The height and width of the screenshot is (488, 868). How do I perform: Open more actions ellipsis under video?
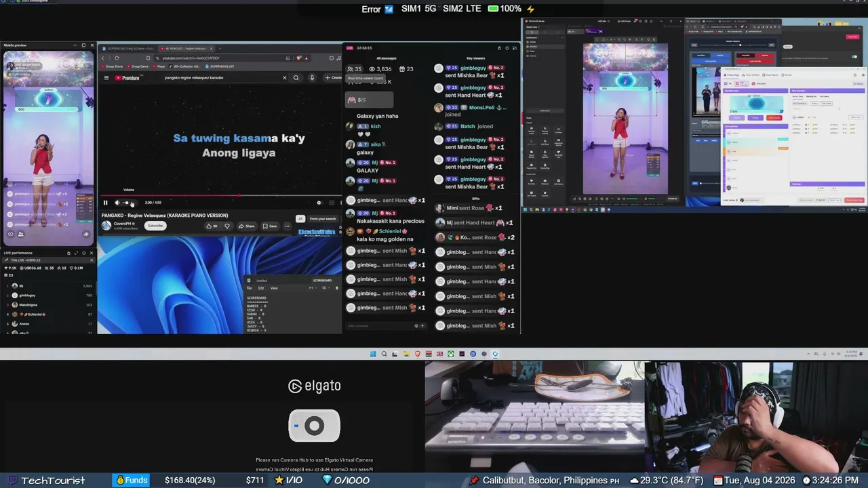(287, 226)
